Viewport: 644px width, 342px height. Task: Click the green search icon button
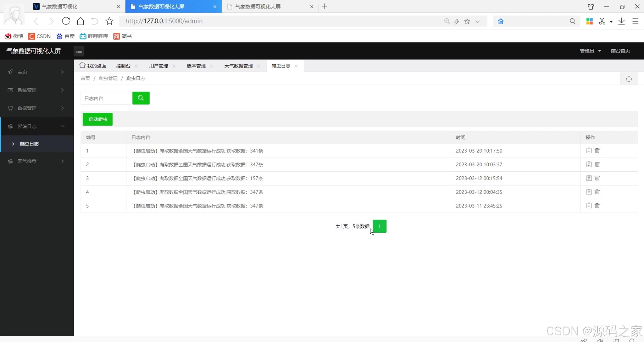click(141, 98)
